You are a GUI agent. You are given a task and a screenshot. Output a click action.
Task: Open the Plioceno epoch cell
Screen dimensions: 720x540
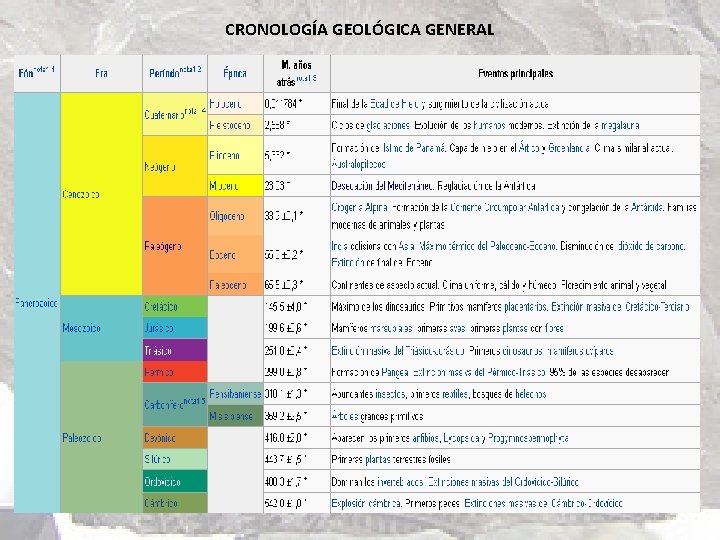pyautogui.click(x=235, y=155)
